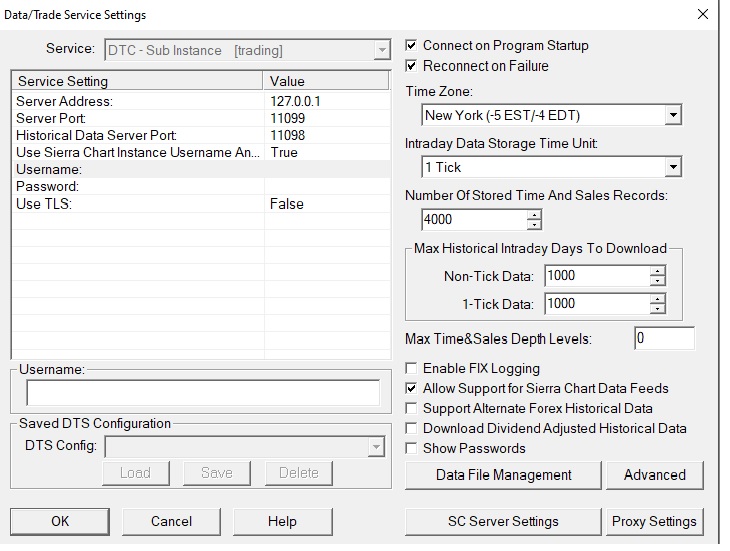The width and height of the screenshot is (730, 551).
Task: Decrease Stored Time And Sales Records value
Action: coord(534,225)
